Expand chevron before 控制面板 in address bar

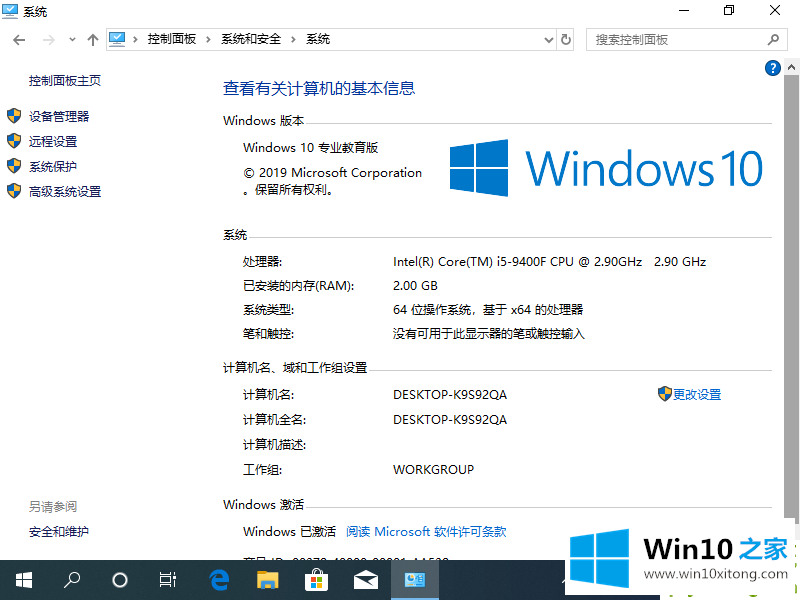point(135,39)
